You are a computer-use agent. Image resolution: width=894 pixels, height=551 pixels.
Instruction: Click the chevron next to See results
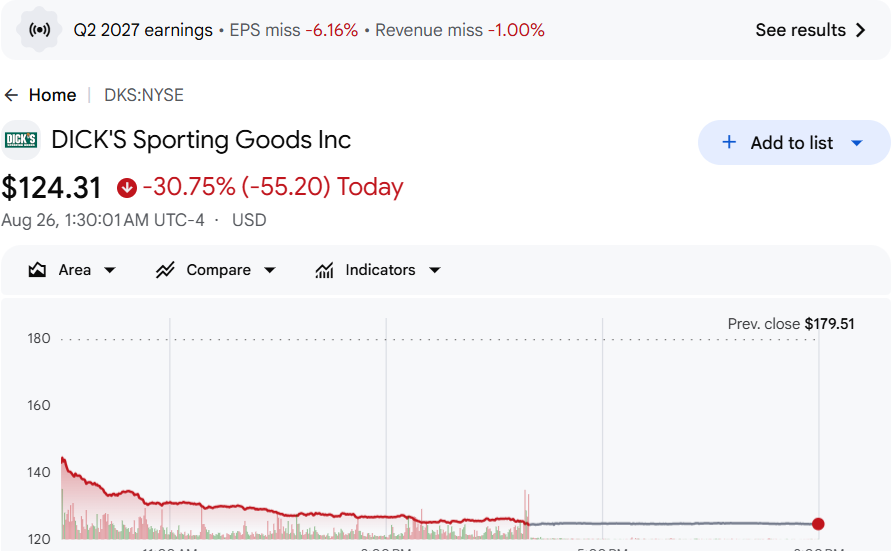point(860,30)
